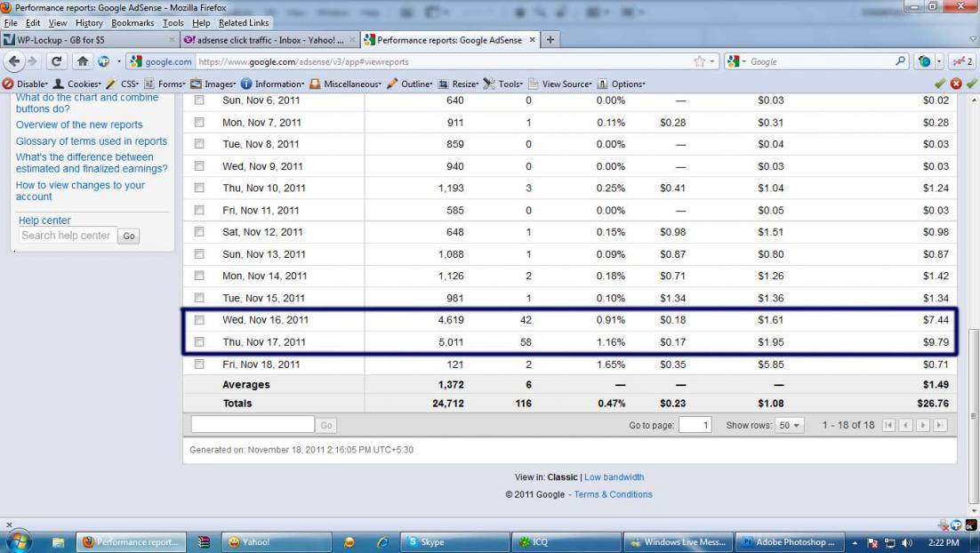Image resolution: width=980 pixels, height=553 pixels.
Task: Click the last page pagination icon
Action: click(939, 425)
